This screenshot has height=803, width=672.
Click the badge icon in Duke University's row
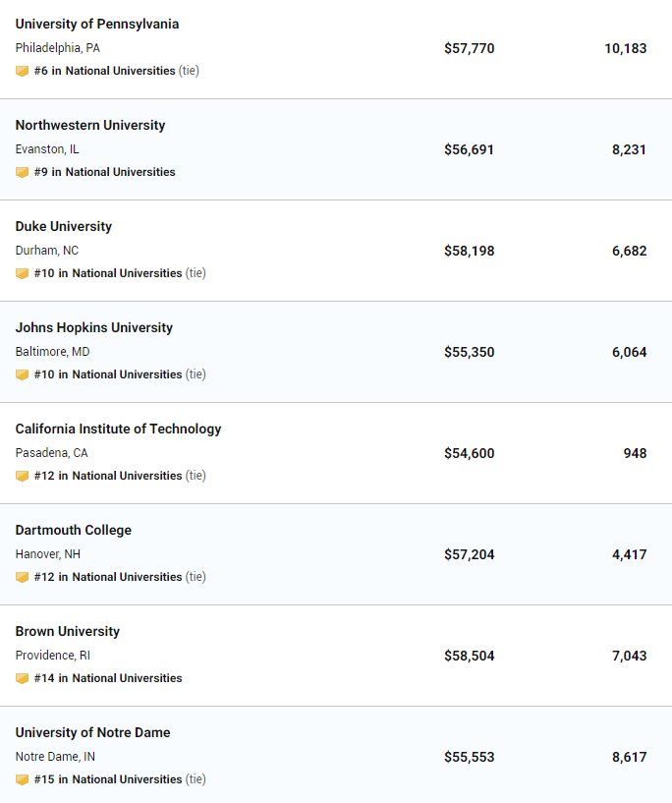point(22,274)
